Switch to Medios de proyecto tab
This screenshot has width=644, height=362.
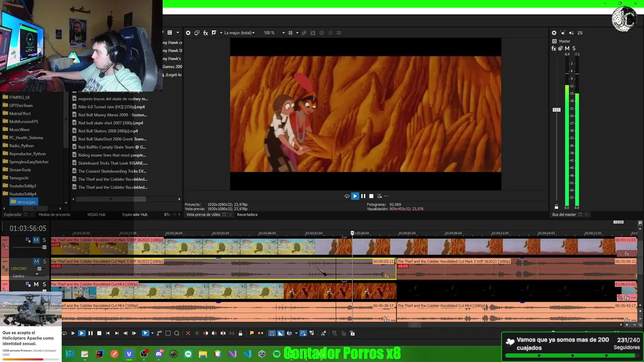pyautogui.click(x=54, y=215)
